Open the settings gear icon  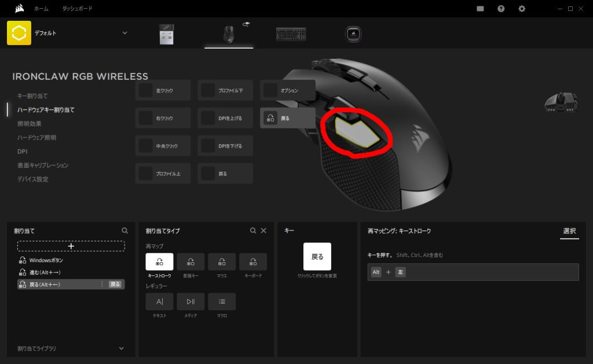tap(522, 8)
